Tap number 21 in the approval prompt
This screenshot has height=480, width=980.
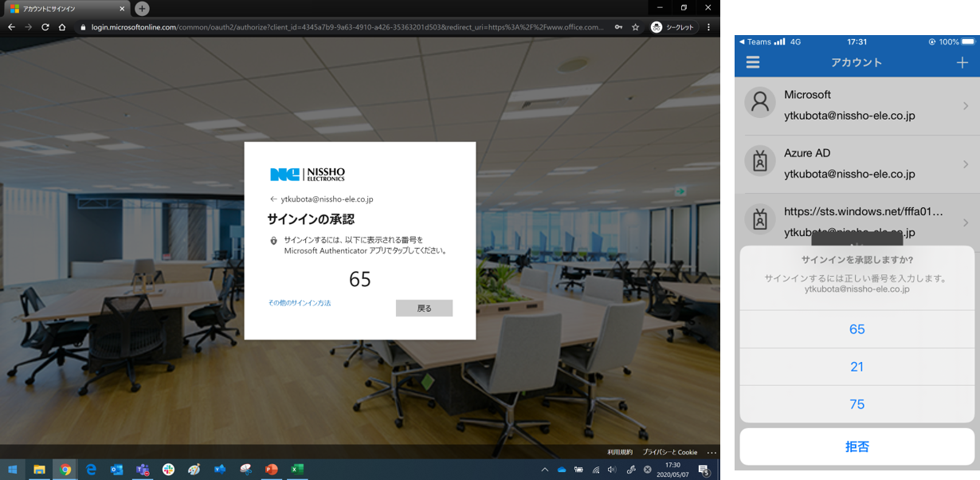click(x=857, y=367)
